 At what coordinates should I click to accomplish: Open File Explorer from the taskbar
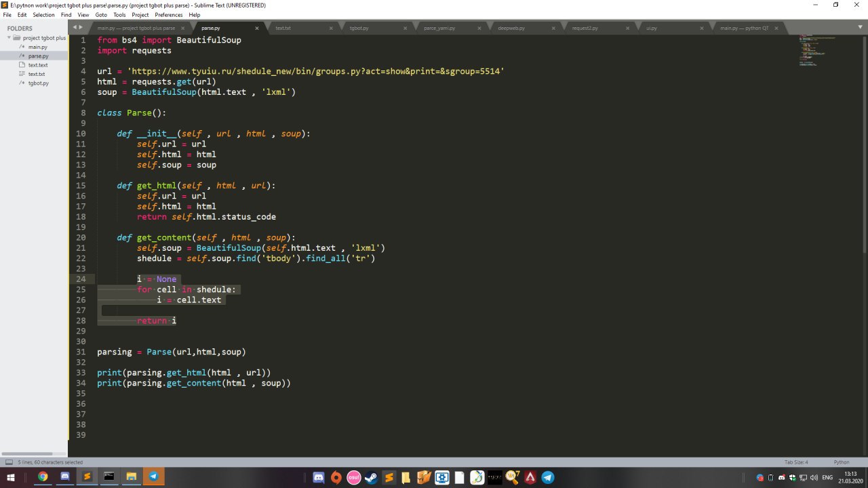pyautogui.click(x=131, y=477)
